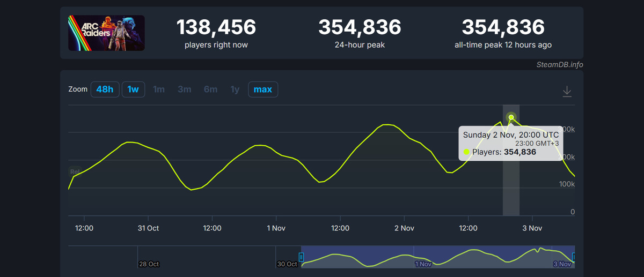644x277 pixels.
Task: Select the 138,456 players right now value
Action: pyautogui.click(x=216, y=27)
